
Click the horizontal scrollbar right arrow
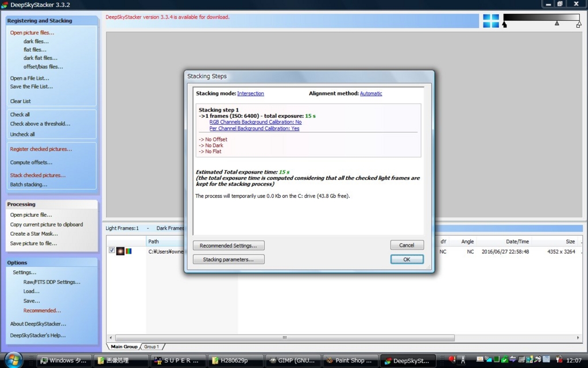578,338
